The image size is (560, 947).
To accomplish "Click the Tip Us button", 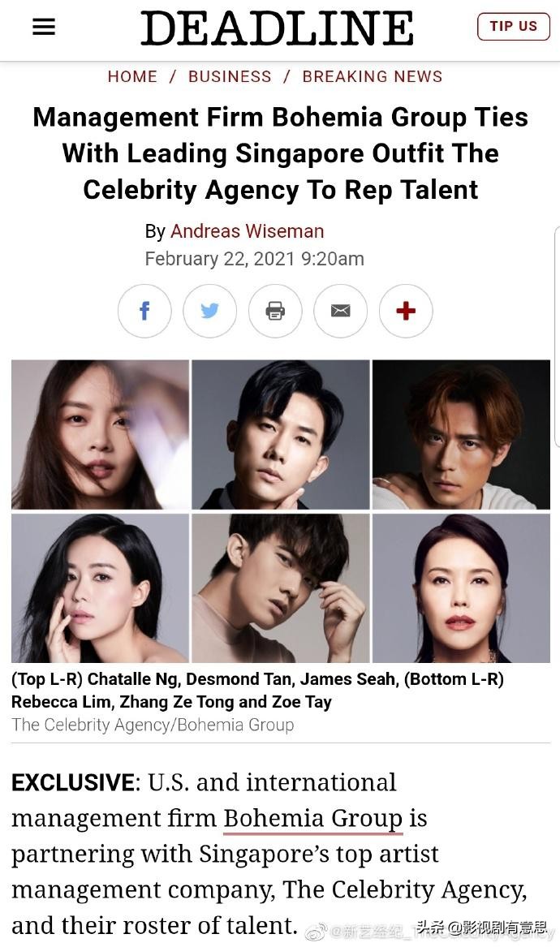I will click(513, 27).
